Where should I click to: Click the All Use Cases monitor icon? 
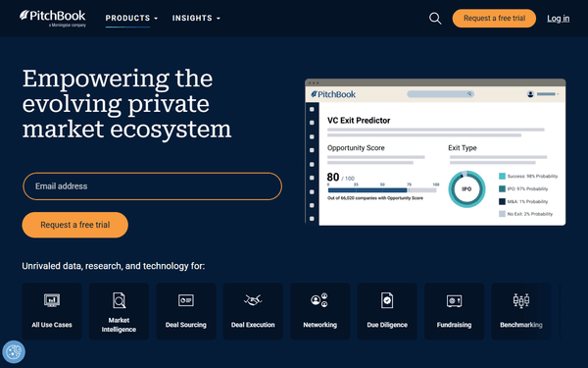52,300
